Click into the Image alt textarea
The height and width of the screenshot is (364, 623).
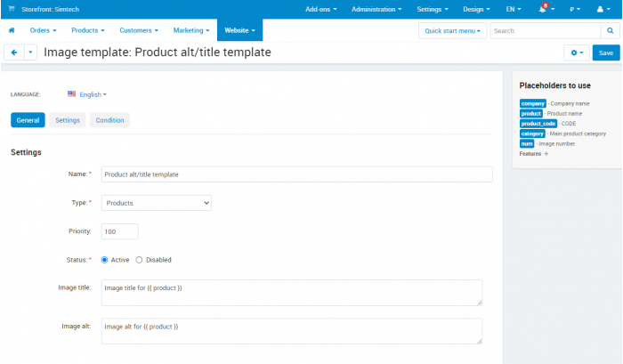coord(292,331)
